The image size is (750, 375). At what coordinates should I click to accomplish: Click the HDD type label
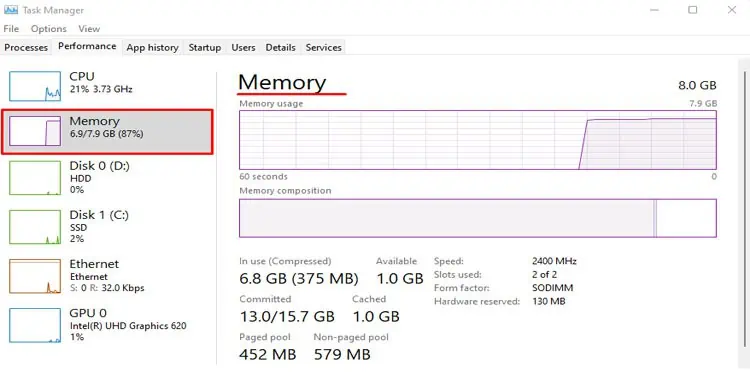coord(80,178)
